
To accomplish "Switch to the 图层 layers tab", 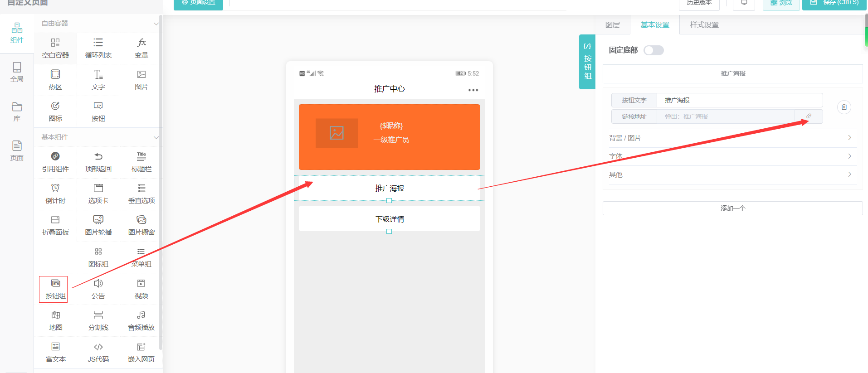I will coord(613,25).
